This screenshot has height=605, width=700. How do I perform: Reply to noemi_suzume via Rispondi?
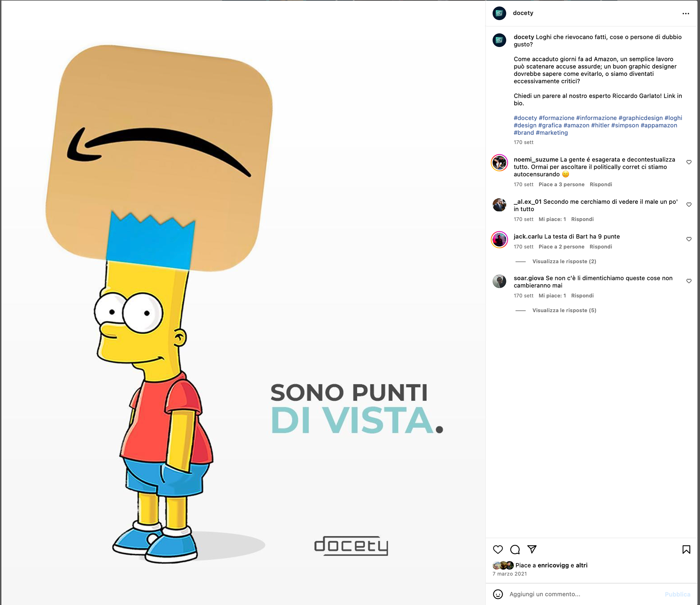[x=600, y=185]
